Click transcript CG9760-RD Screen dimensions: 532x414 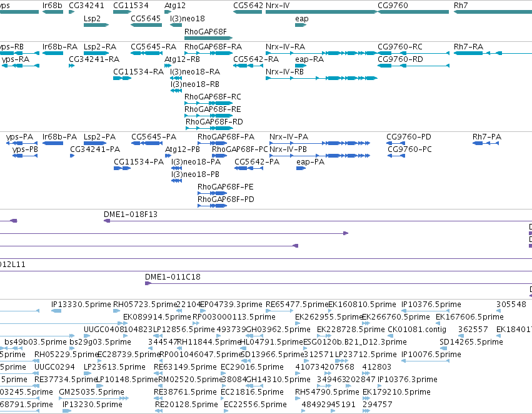click(400, 59)
